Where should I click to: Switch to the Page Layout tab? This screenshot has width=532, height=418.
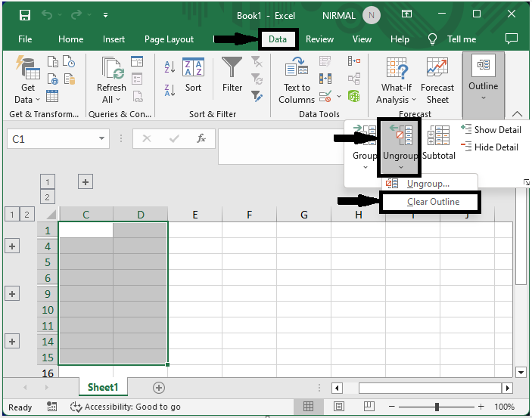(x=169, y=39)
